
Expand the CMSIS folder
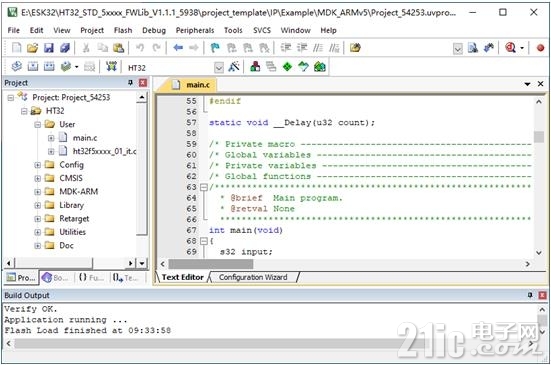coord(38,178)
